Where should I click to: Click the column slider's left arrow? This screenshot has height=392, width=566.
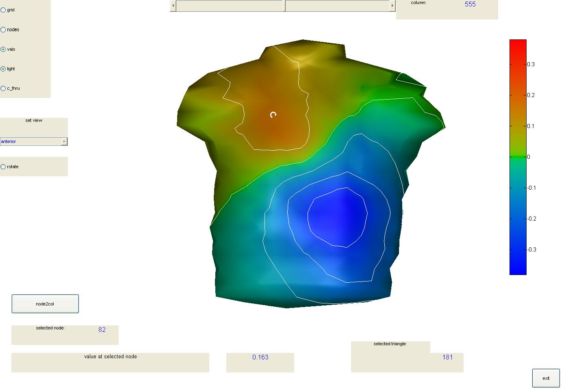click(x=173, y=6)
